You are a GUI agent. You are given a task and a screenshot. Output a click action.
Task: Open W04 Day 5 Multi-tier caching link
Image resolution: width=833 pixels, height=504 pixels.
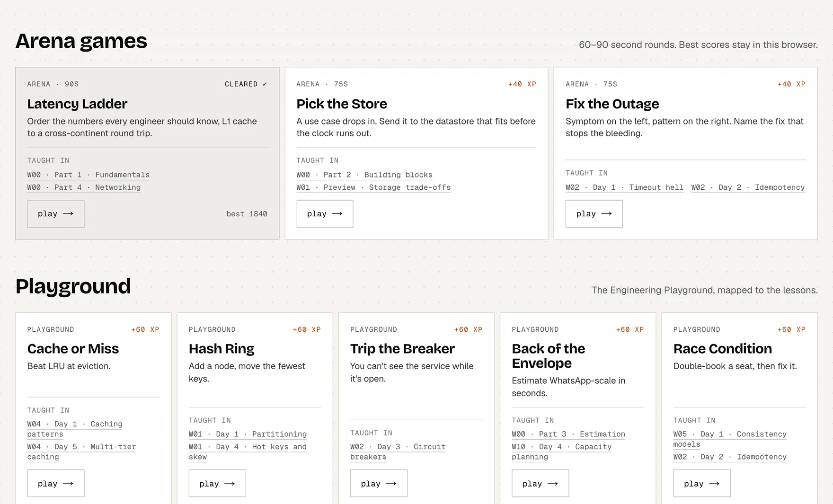tap(81, 452)
